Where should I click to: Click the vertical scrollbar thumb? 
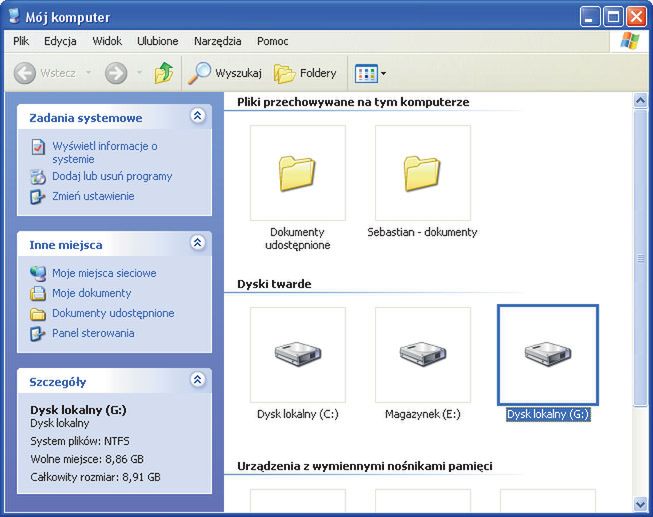pyautogui.click(x=641, y=257)
